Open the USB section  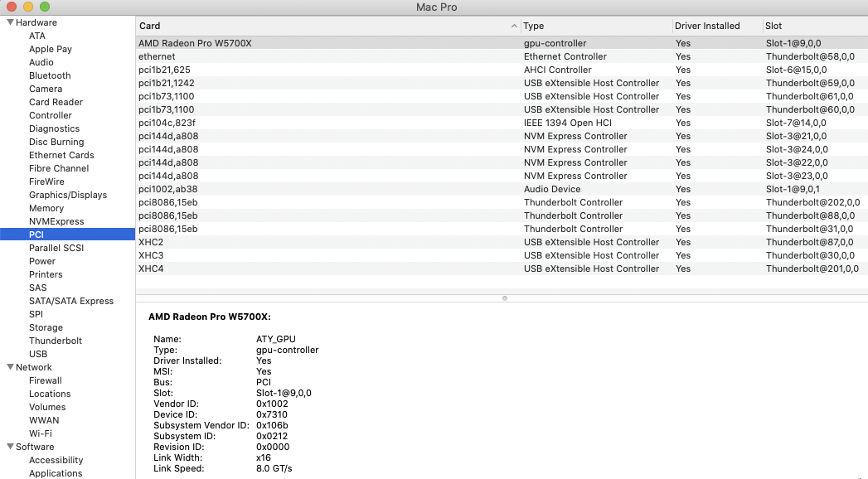(x=38, y=354)
